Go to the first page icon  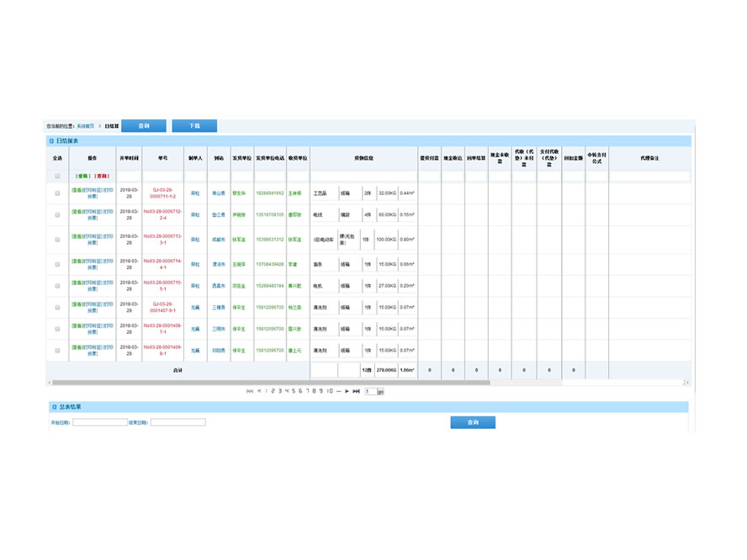[x=249, y=391]
